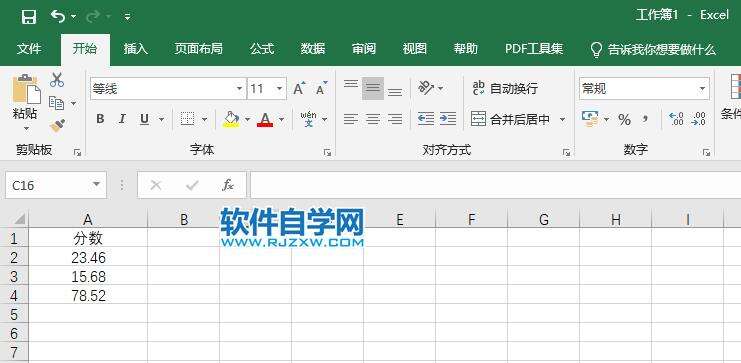Open font settings dialog launcher

click(327, 153)
